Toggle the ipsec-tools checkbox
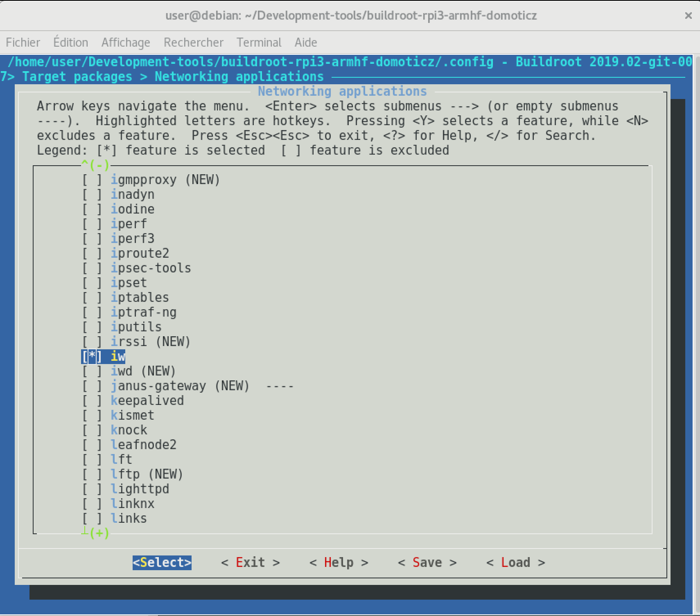 tap(92, 268)
